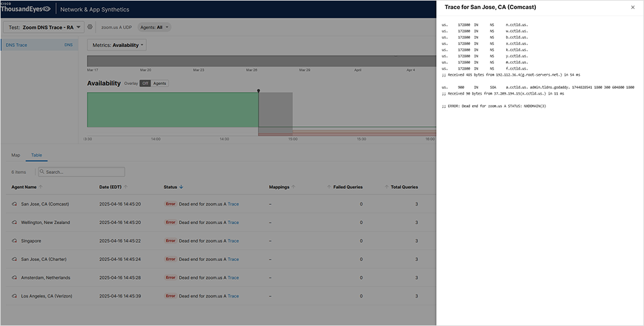Image resolution: width=644 pixels, height=326 pixels.
Task: Click the timeline marker on Availability chart
Action: pos(258,91)
